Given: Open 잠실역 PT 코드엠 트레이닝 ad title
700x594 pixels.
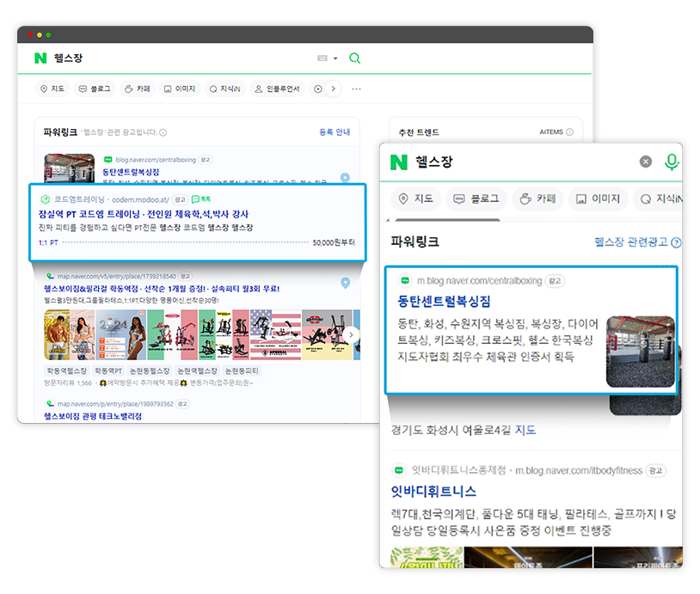Looking at the screenshot, I should click(x=144, y=214).
